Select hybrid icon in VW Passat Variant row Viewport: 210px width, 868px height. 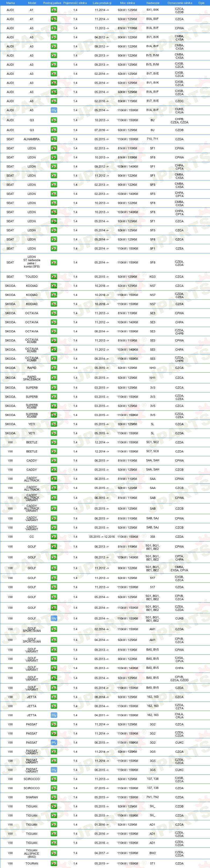(54, 770)
